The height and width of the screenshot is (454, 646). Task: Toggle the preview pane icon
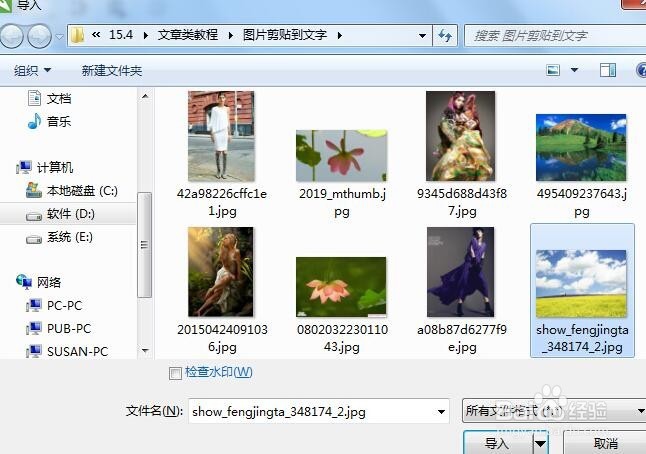pos(608,70)
